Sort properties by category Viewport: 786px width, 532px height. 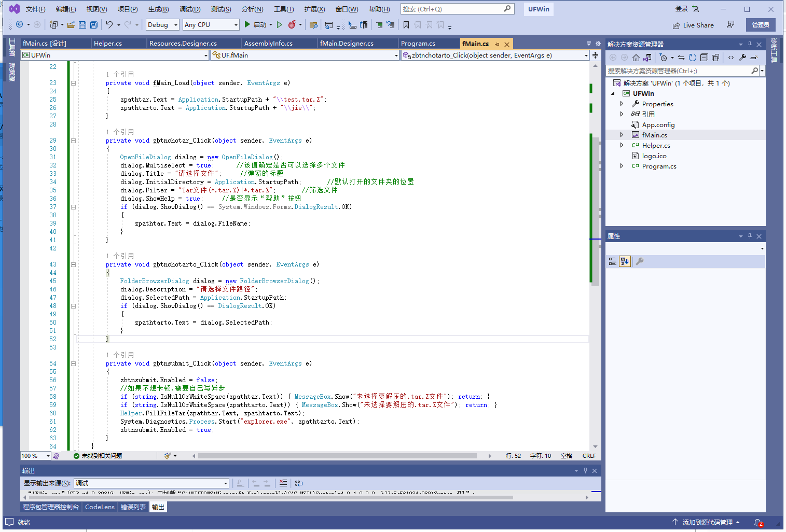(x=613, y=261)
